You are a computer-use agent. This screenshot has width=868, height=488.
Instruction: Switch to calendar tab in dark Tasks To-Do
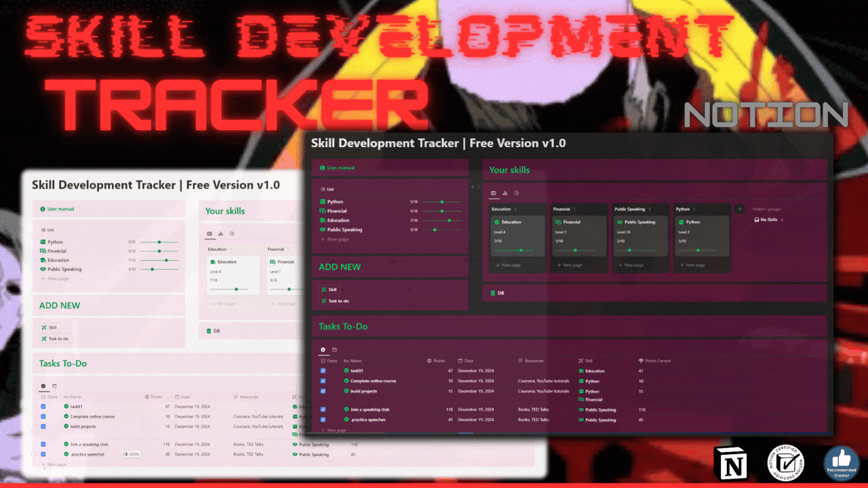coord(334,350)
